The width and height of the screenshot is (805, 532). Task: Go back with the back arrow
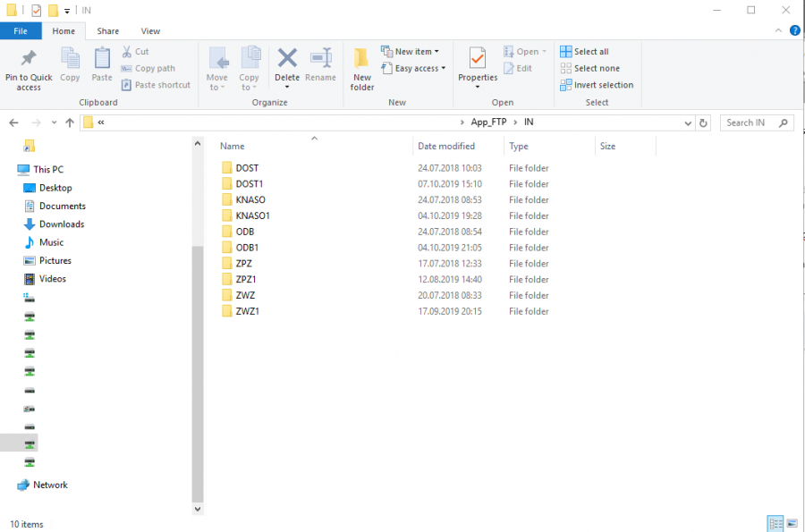pyautogui.click(x=13, y=122)
